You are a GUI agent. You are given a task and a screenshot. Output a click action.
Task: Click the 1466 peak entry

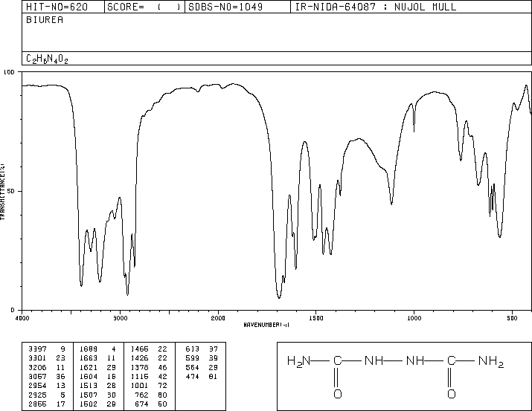tap(149, 349)
